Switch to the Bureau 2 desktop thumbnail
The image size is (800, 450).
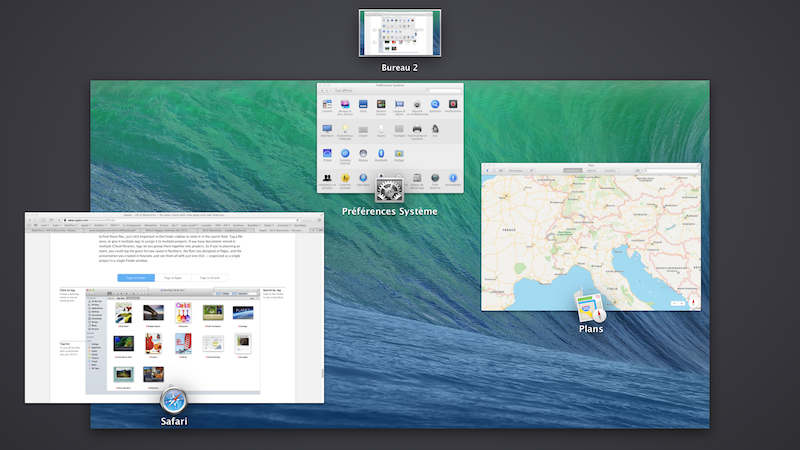pos(399,33)
